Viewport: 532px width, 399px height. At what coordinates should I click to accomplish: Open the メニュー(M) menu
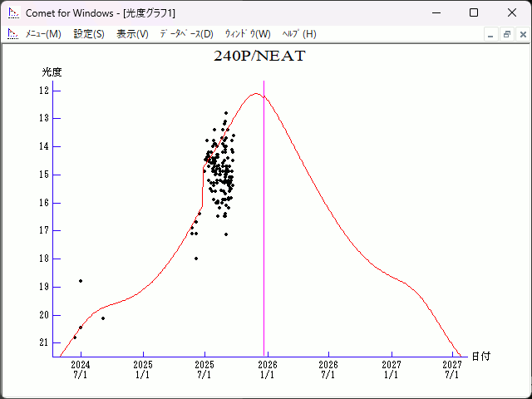(42, 34)
